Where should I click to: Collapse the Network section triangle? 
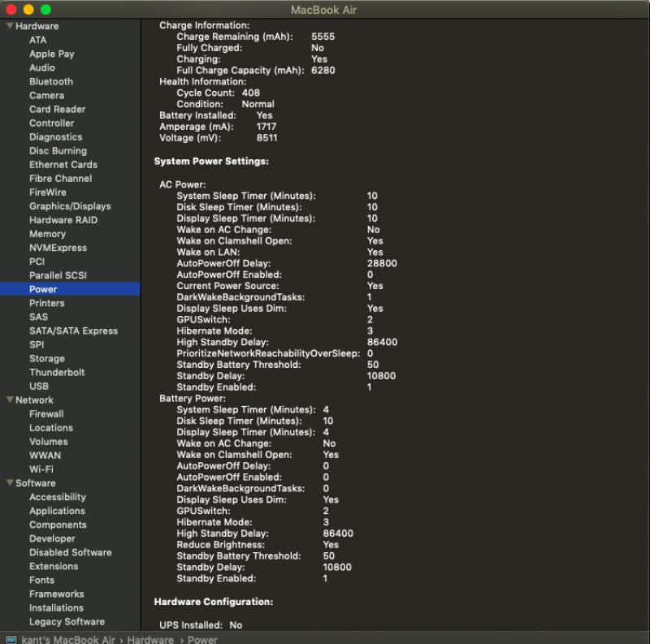point(10,400)
